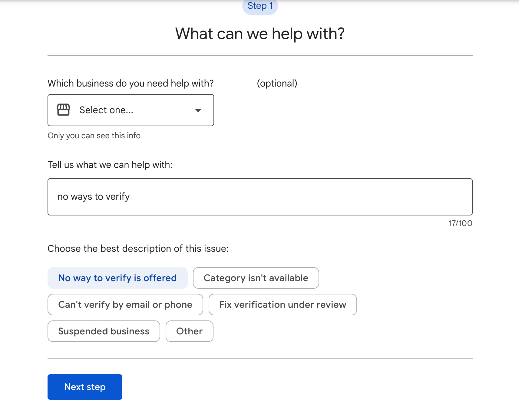Open the Which business dropdown menu
519x420 pixels.
point(130,110)
